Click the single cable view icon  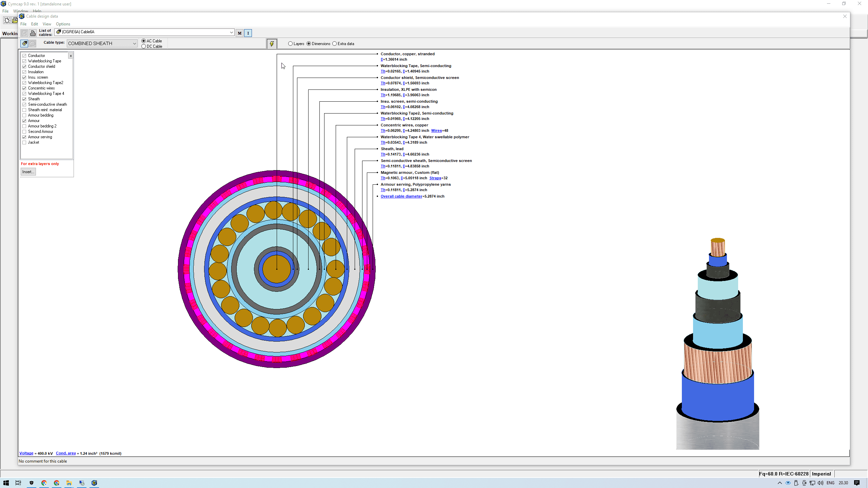pyautogui.click(x=24, y=43)
